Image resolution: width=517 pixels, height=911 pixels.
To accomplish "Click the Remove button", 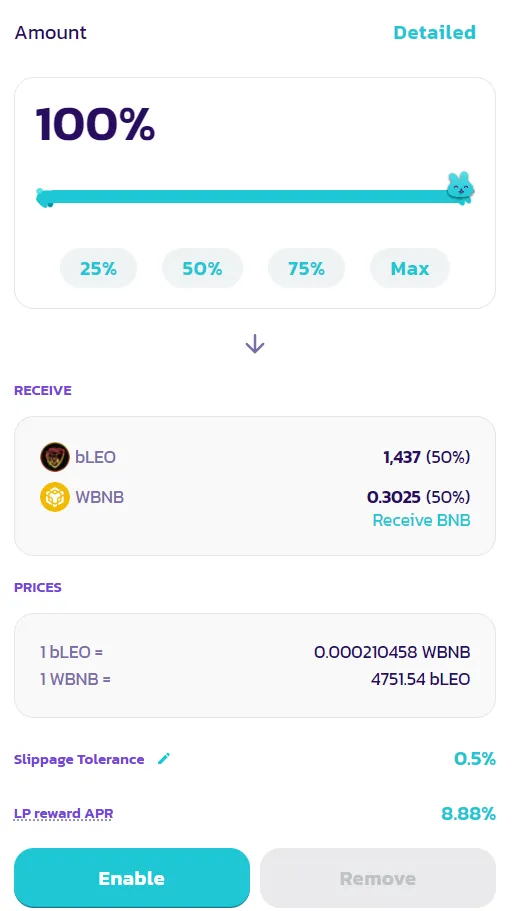I will [378, 878].
